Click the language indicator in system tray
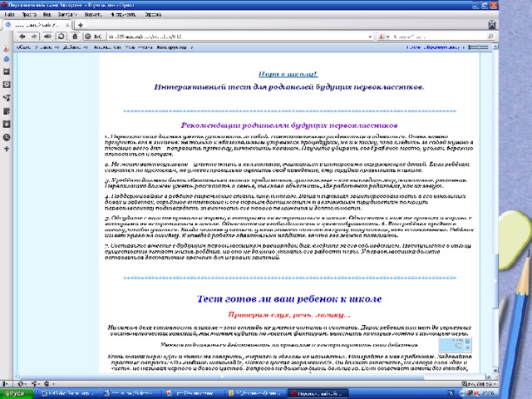The width and height of the screenshot is (532, 399). [x=451, y=393]
